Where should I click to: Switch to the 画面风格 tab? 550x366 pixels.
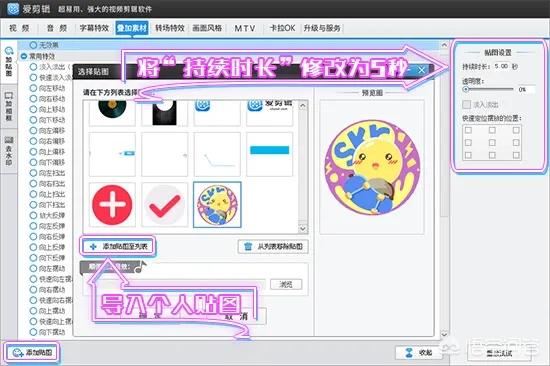click(207, 28)
